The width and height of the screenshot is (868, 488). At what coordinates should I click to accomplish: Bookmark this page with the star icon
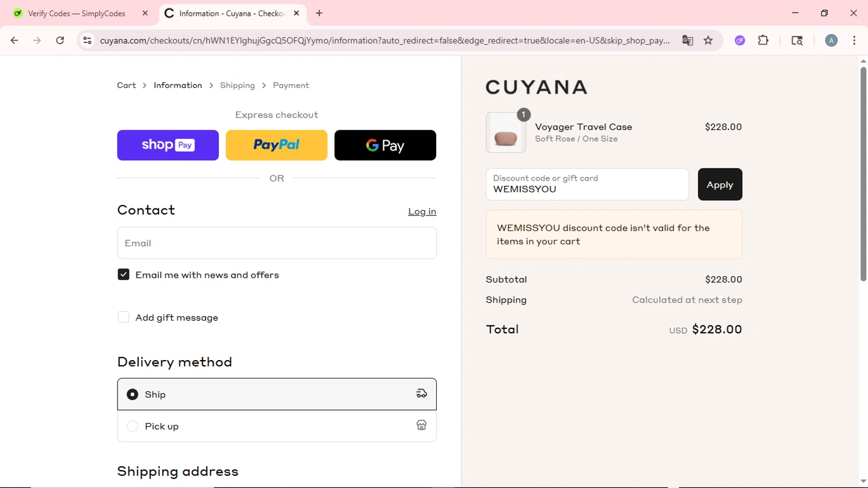point(708,41)
